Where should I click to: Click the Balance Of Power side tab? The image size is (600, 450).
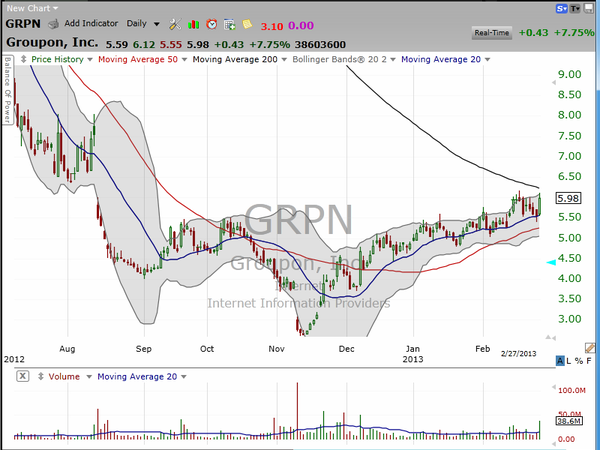7,90
